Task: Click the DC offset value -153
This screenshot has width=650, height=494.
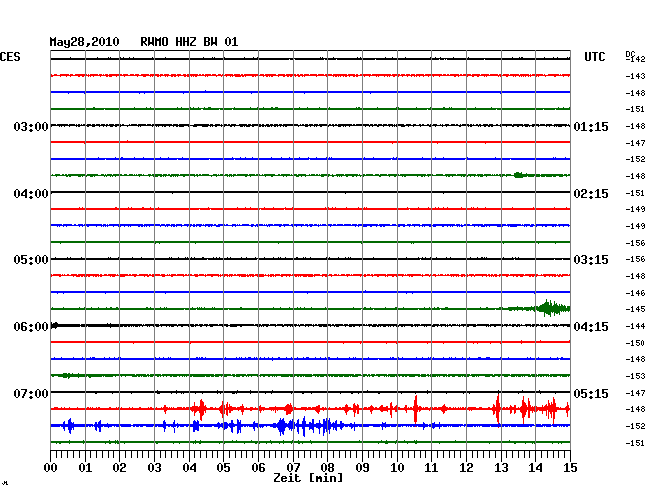Action: coord(635,376)
